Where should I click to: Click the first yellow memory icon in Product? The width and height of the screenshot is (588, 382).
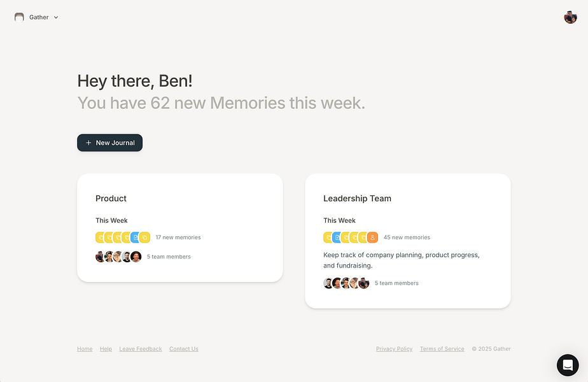[100, 237]
